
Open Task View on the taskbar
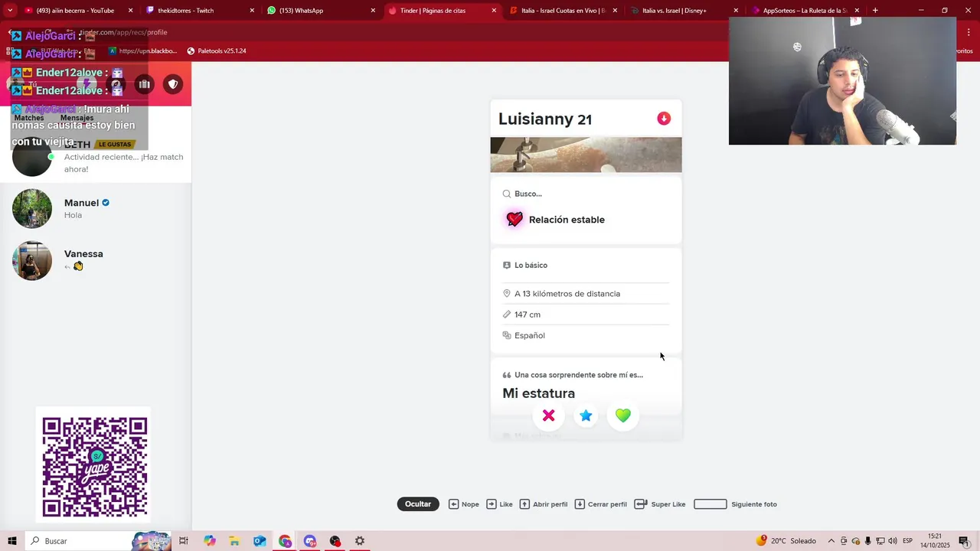184,541
